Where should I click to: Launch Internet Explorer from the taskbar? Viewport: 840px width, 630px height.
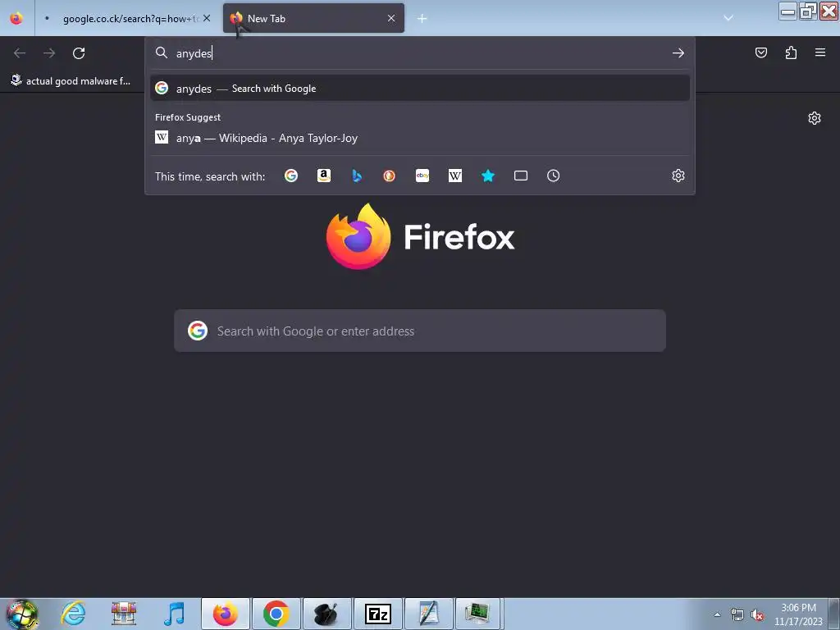click(x=73, y=614)
